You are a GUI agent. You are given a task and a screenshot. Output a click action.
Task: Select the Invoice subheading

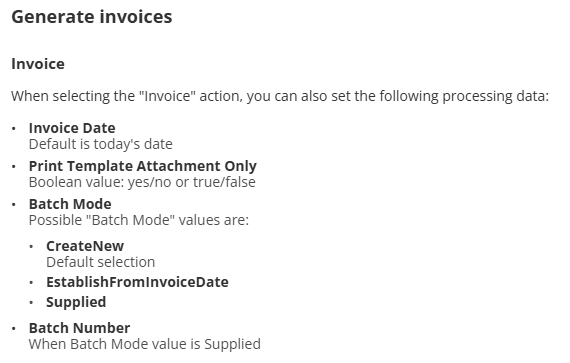pyautogui.click(x=38, y=64)
